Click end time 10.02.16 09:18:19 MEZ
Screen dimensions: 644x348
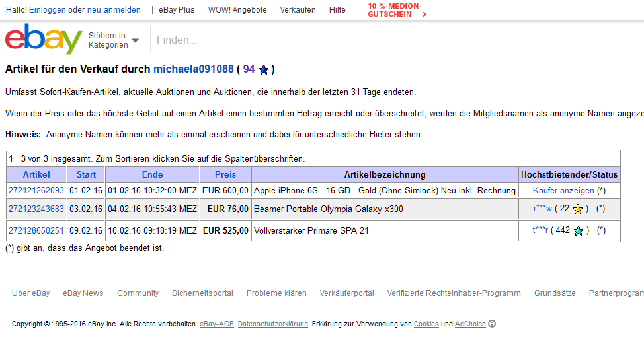pyautogui.click(x=152, y=230)
